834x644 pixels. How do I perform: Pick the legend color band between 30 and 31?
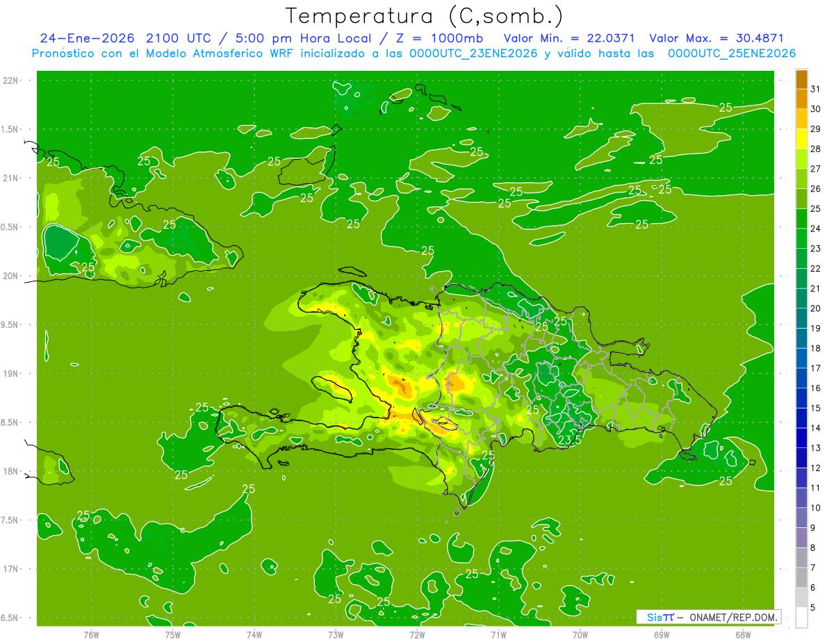(x=801, y=99)
